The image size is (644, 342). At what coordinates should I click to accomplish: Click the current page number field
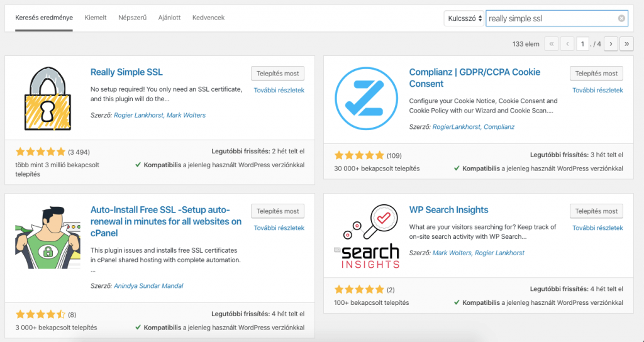point(582,43)
